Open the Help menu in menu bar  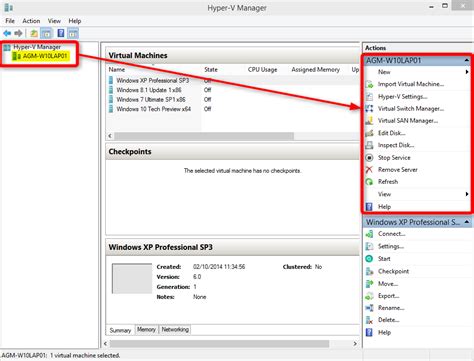tap(75, 21)
